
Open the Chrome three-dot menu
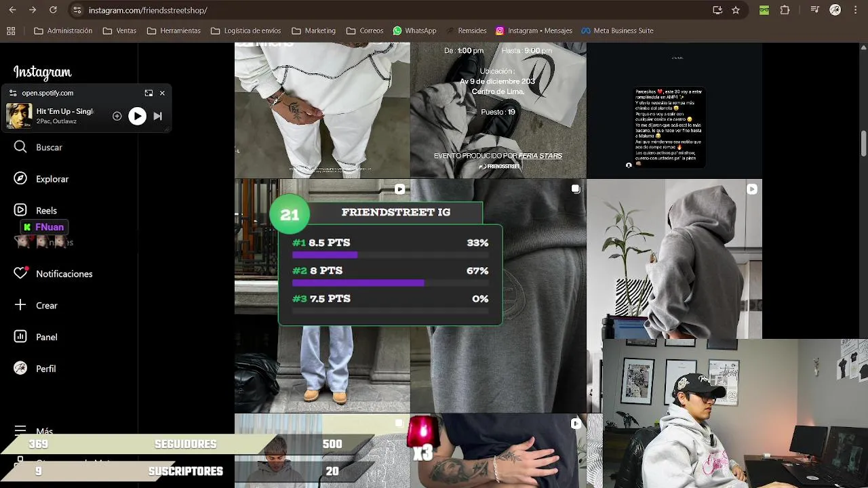pyautogui.click(x=855, y=10)
